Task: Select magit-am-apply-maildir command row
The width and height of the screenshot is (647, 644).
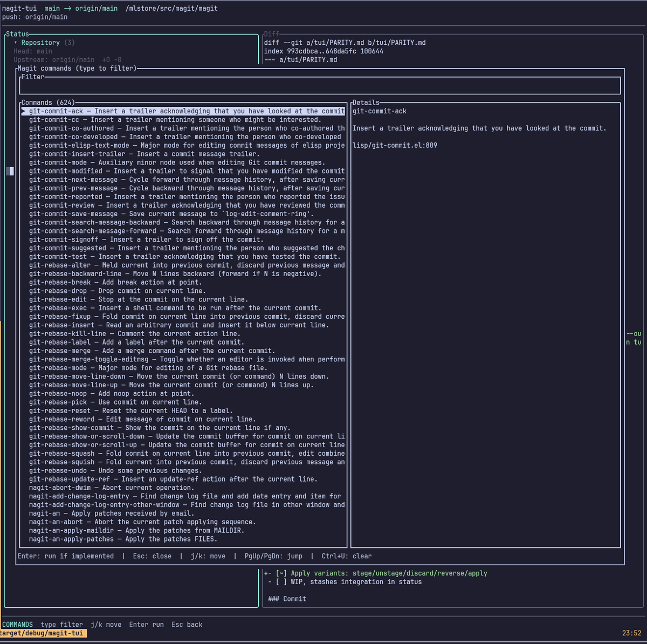Action: 183,531
